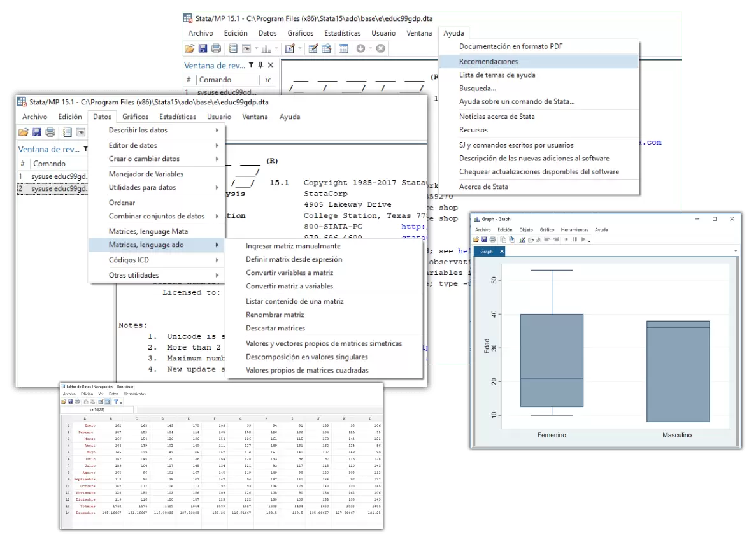Click Save icon in Graph window toolbar
Viewport: 756px width, 540px height.
pyautogui.click(x=484, y=239)
